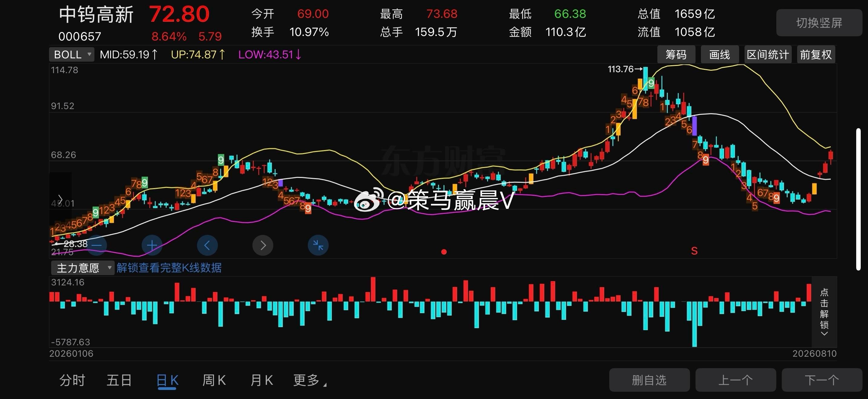Tap the collapse arrows icon on chart
868x399 pixels.
click(318, 245)
